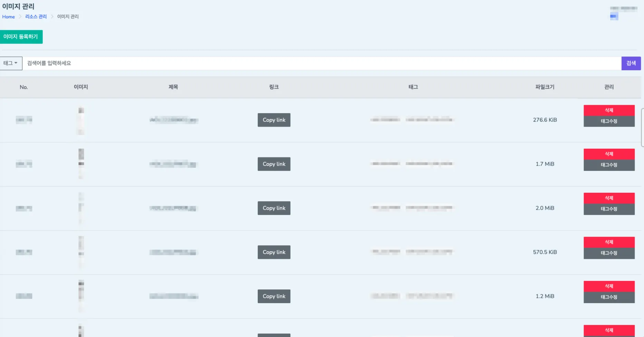Screen dimensions: 644x337
Task: Edit tags (태그수정) for the 1.2 MiB image
Action: click(609, 298)
